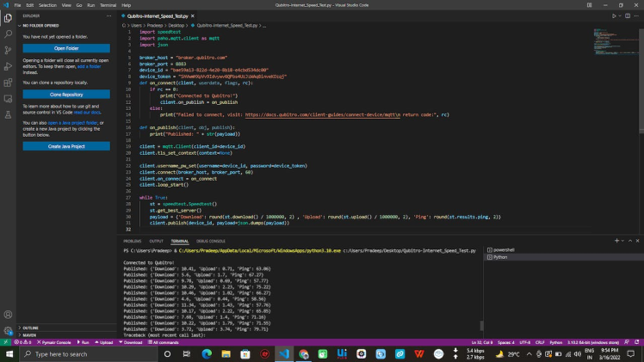Click the Open Folder button

coord(66,48)
